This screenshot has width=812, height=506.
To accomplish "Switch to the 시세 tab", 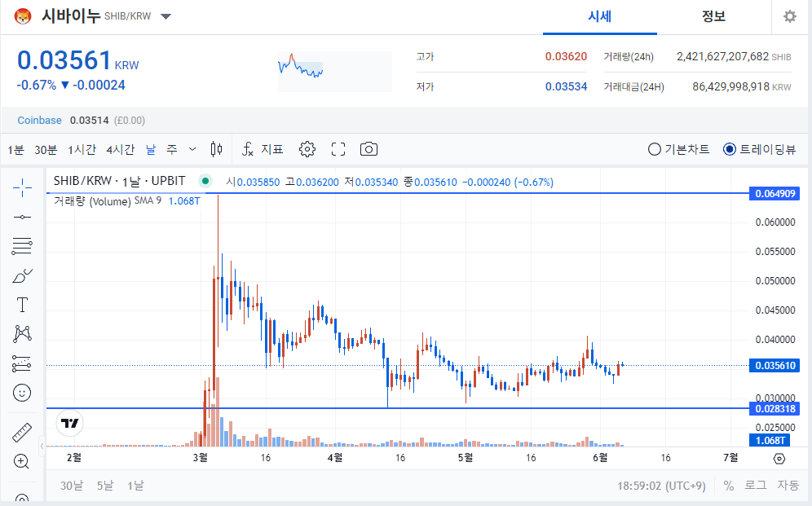I will 600,17.
